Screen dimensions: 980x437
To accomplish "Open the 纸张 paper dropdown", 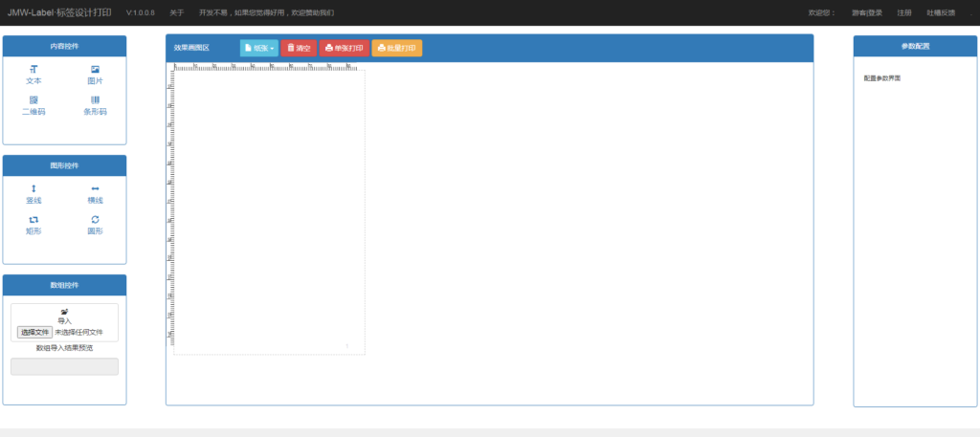I will [x=258, y=48].
